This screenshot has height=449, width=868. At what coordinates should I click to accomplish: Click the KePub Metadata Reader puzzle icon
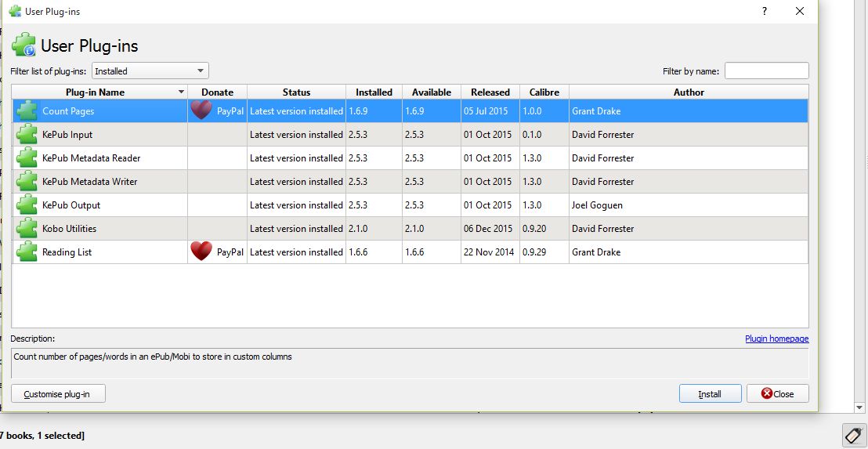coord(27,158)
